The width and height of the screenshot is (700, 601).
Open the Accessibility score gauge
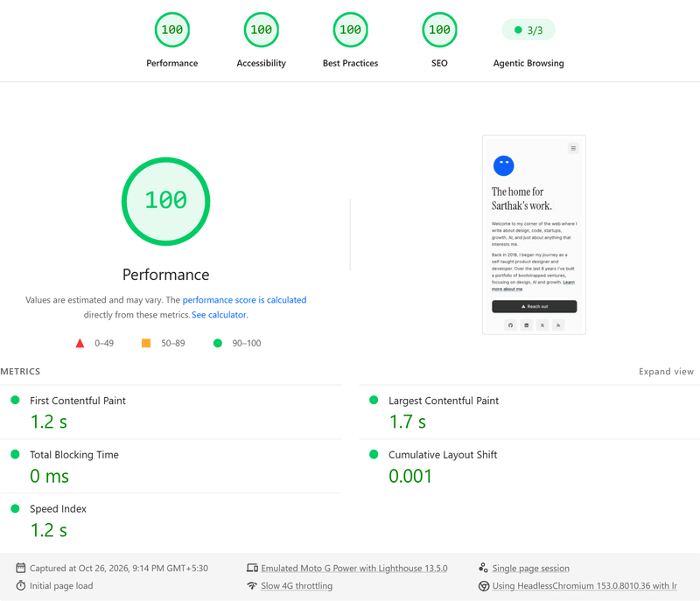261,30
